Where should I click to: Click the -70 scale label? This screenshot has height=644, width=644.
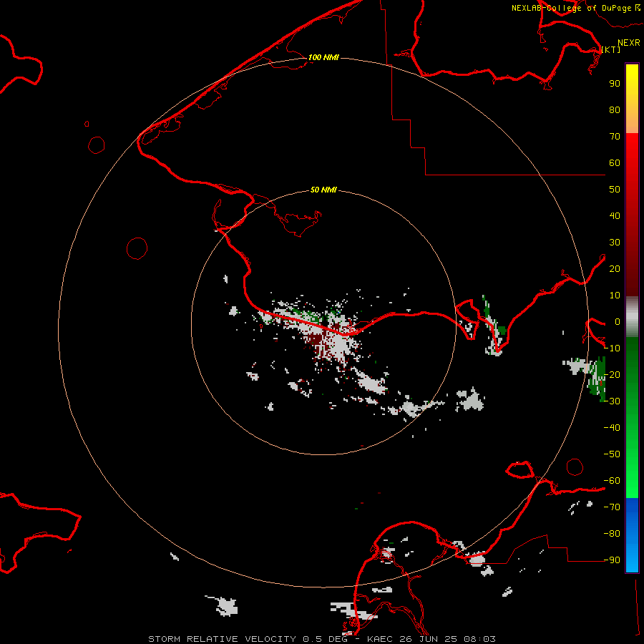[612, 507]
